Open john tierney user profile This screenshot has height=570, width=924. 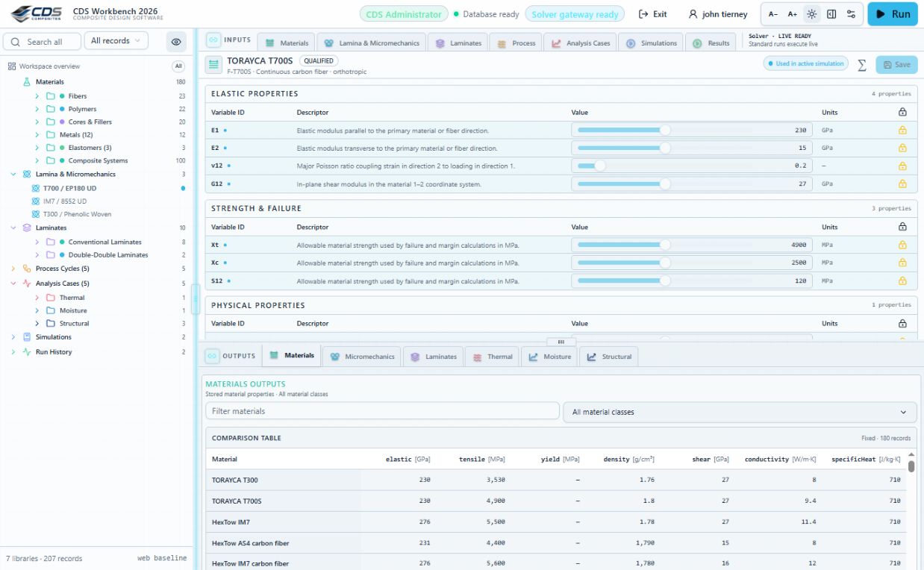click(717, 14)
